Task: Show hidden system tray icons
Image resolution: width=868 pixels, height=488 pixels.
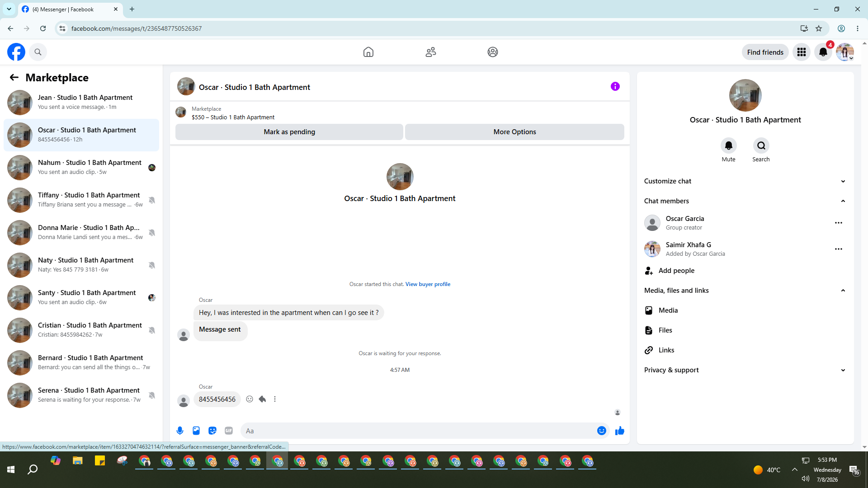Action: 794,469
